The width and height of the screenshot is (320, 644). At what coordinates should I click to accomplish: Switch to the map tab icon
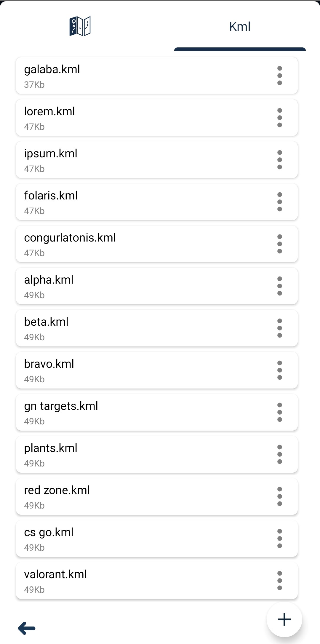tap(80, 26)
